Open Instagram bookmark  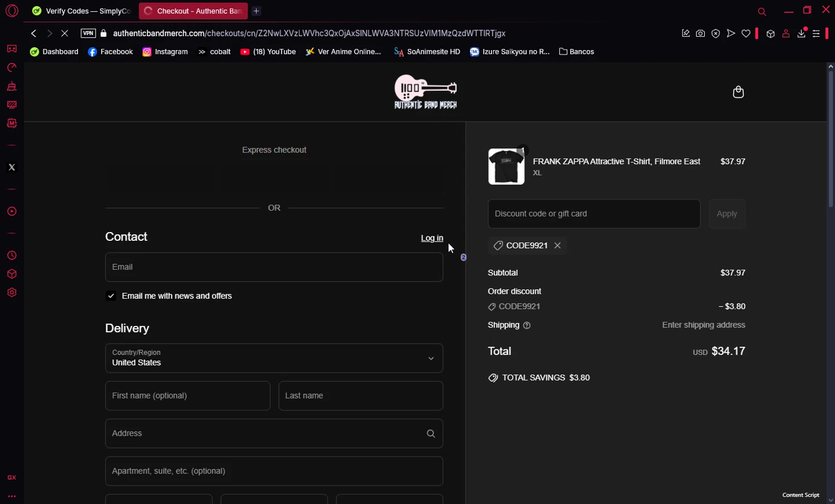coord(165,52)
